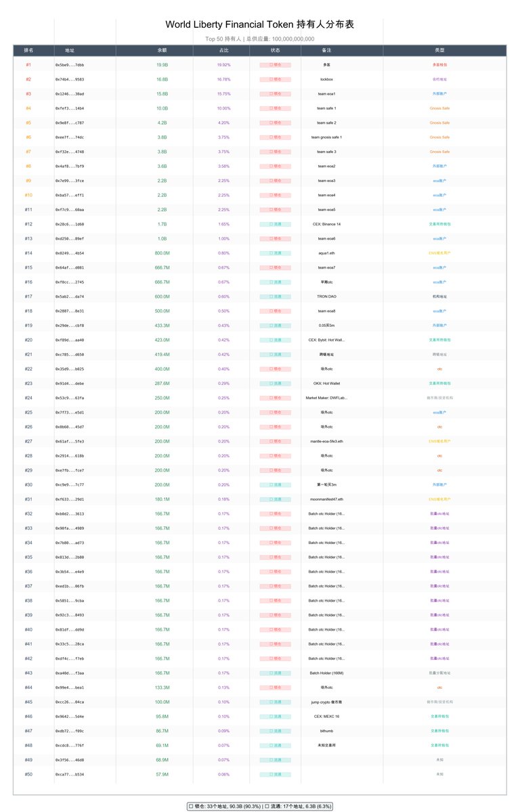The width and height of the screenshot is (520, 812).
Task: Click the CEX: Binance 14 note
Action: [x=327, y=224]
